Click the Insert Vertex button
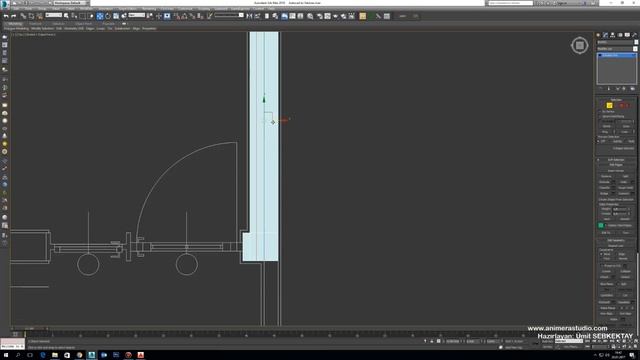The height and width of the screenshot is (360, 640). 616,171
